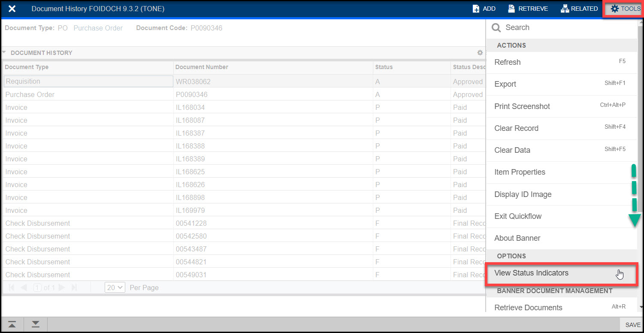Go to last page of records
The width and height of the screenshot is (644, 333).
[74, 288]
